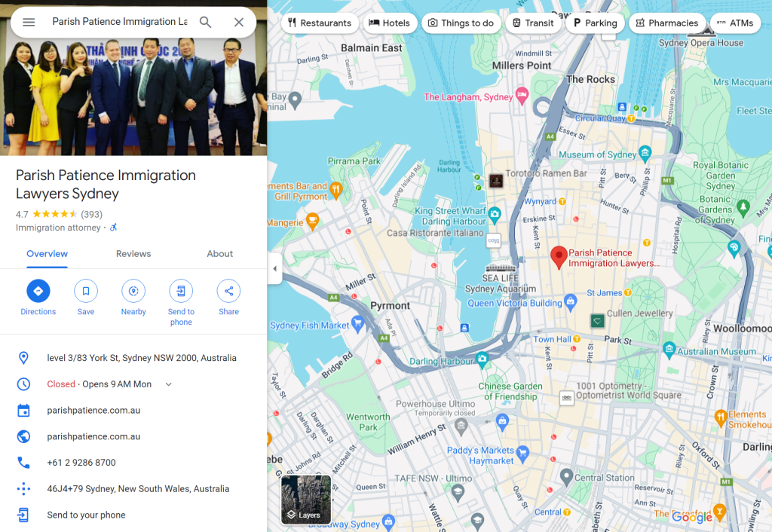This screenshot has width=772, height=532.
Task: Switch to the Overview tab
Action: (47, 254)
